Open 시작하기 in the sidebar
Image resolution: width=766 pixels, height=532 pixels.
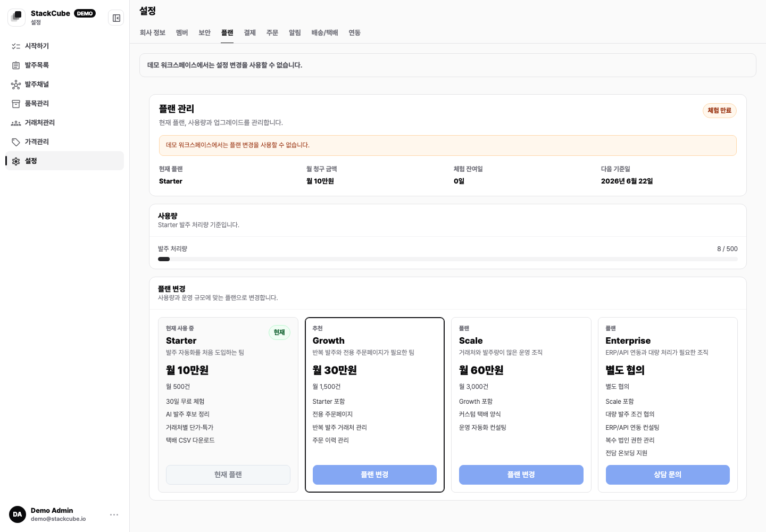pos(65,46)
